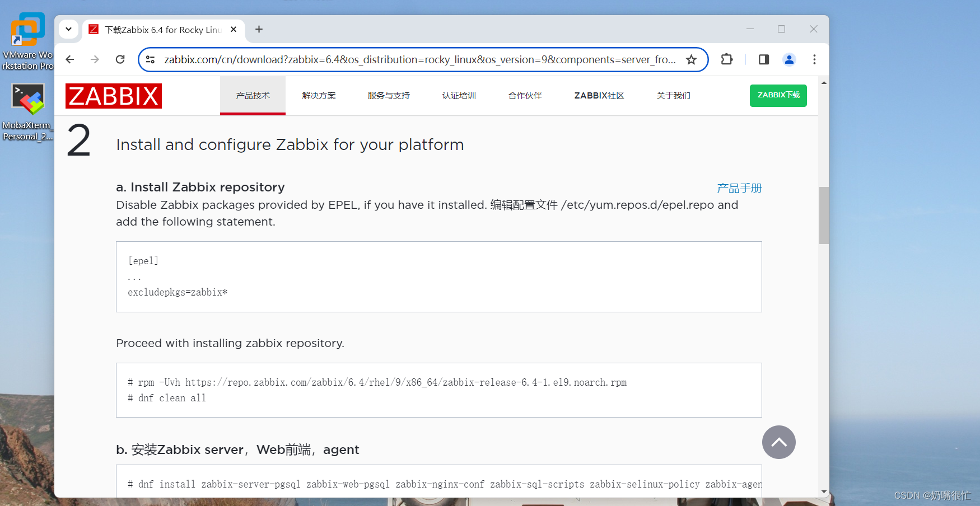Open the 合作伙伴 menu
The width and height of the screenshot is (980, 506).
[525, 96]
